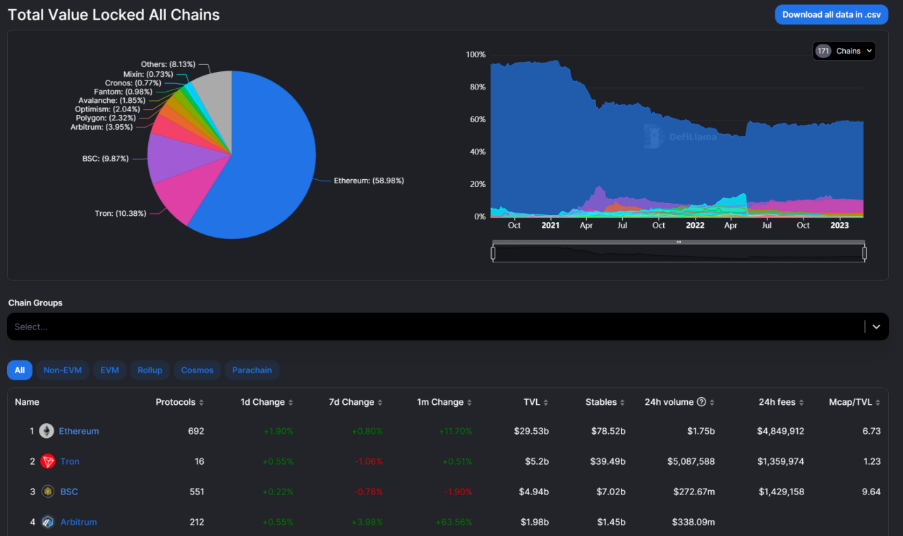Select the Rollup filter tab
This screenshot has width=903, height=536.
point(150,370)
